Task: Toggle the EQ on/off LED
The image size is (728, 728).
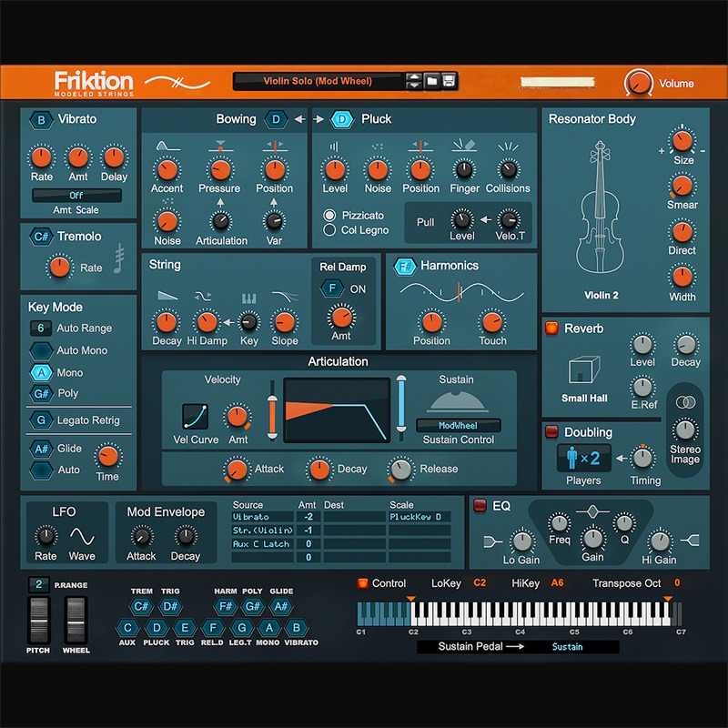Action: [480, 506]
